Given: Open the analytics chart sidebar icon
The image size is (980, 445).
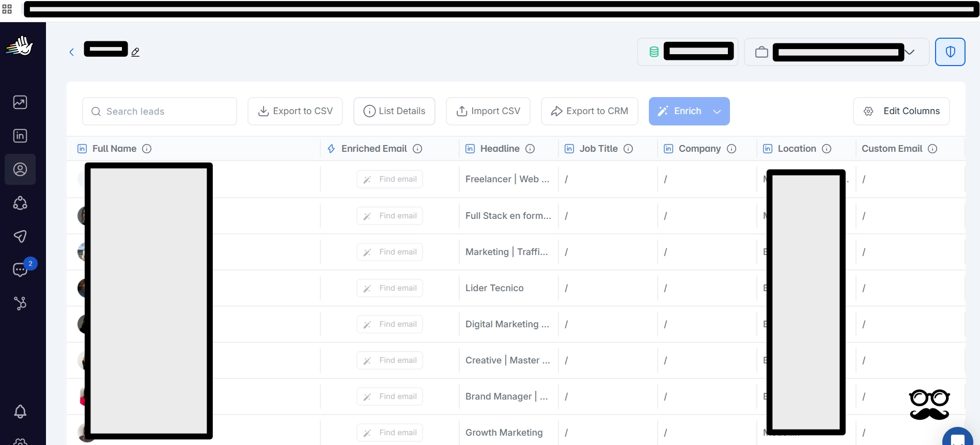Looking at the screenshot, I should point(20,102).
